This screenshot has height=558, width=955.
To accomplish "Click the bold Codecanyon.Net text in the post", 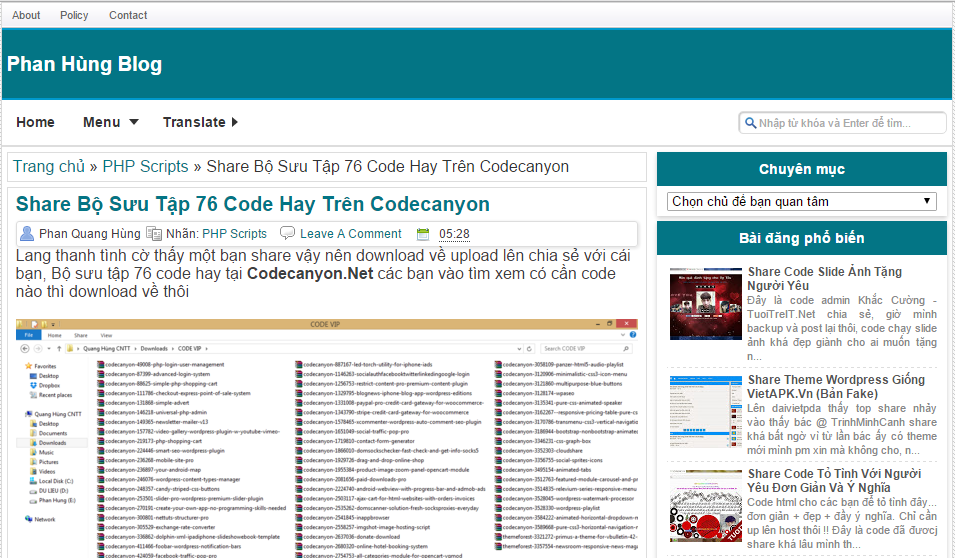I will coord(310,274).
